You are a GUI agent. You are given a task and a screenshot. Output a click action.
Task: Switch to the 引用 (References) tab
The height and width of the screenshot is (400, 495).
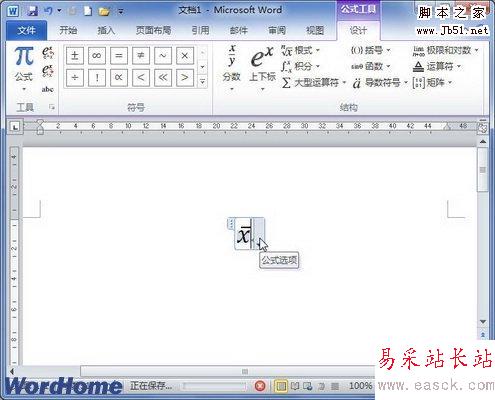[x=200, y=31]
